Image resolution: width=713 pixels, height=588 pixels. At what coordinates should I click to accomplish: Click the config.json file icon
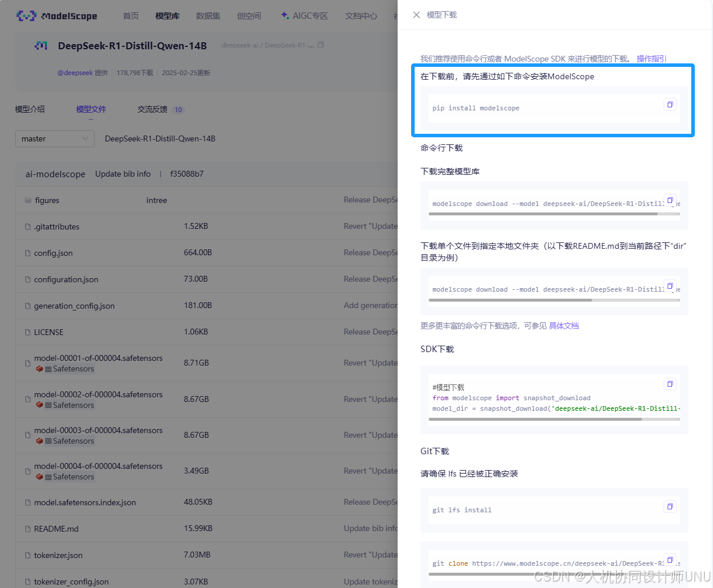pyautogui.click(x=28, y=253)
